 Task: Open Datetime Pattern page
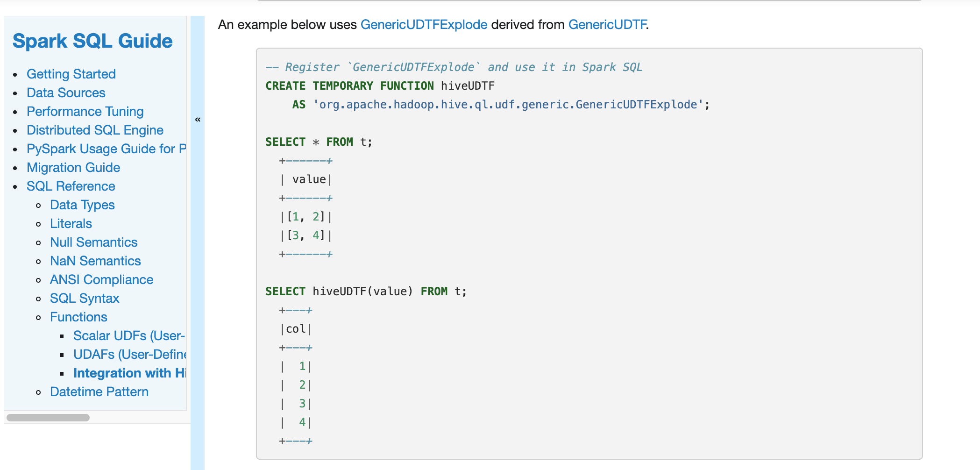coord(99,392)
